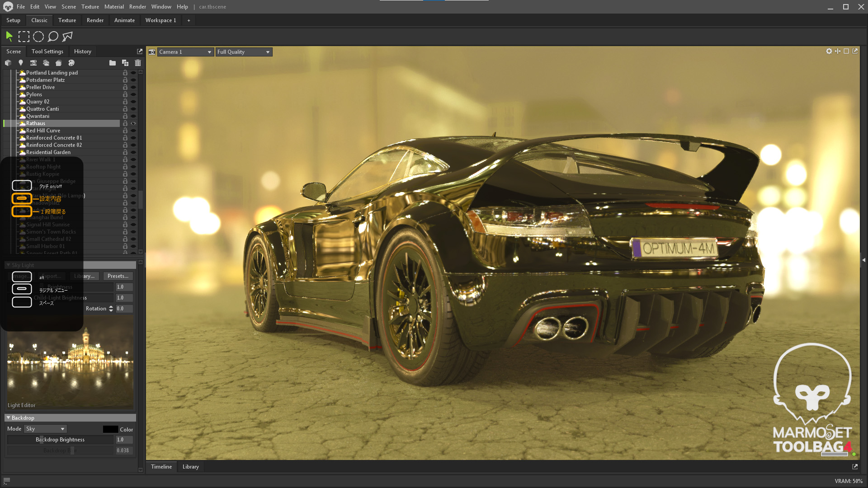Open the Timeline tab

pyautogui.click(x=161, y=467)
